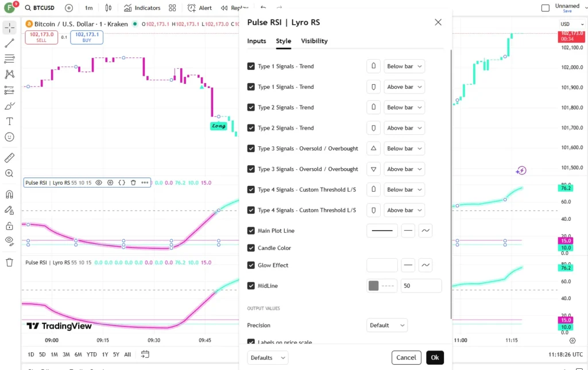Delete Pulse RSI indicator via trash icon

133,183
